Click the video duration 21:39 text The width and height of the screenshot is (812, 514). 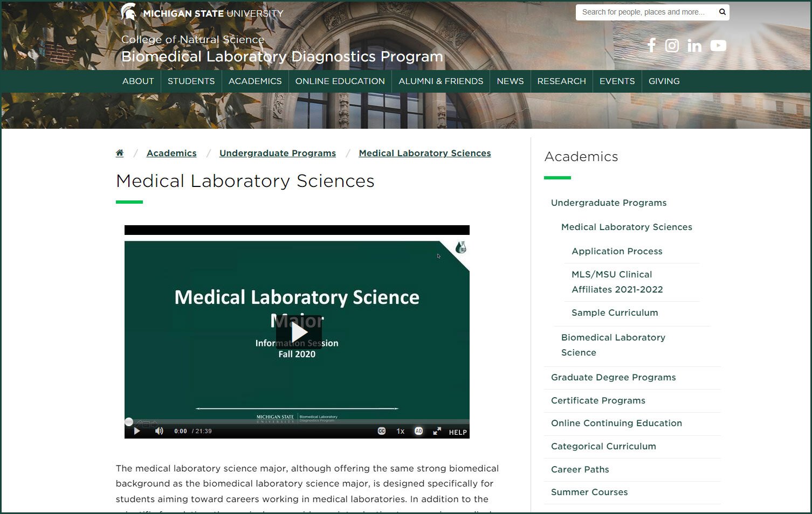pos(203,431)
